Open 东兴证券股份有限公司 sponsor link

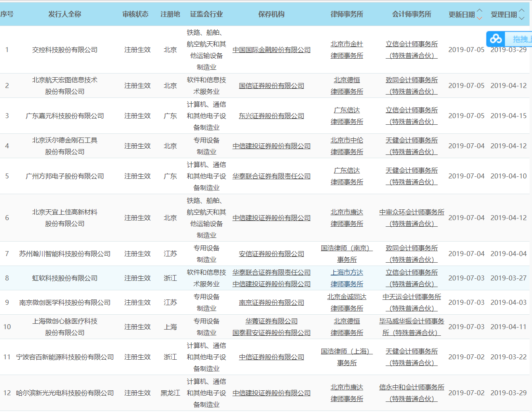tap(271, 116)
